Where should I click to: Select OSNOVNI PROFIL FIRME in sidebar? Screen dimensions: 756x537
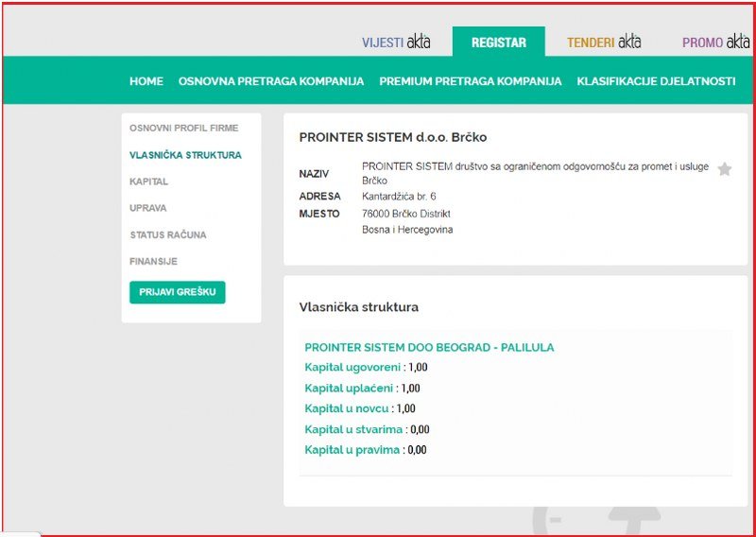tap(183, 129)
